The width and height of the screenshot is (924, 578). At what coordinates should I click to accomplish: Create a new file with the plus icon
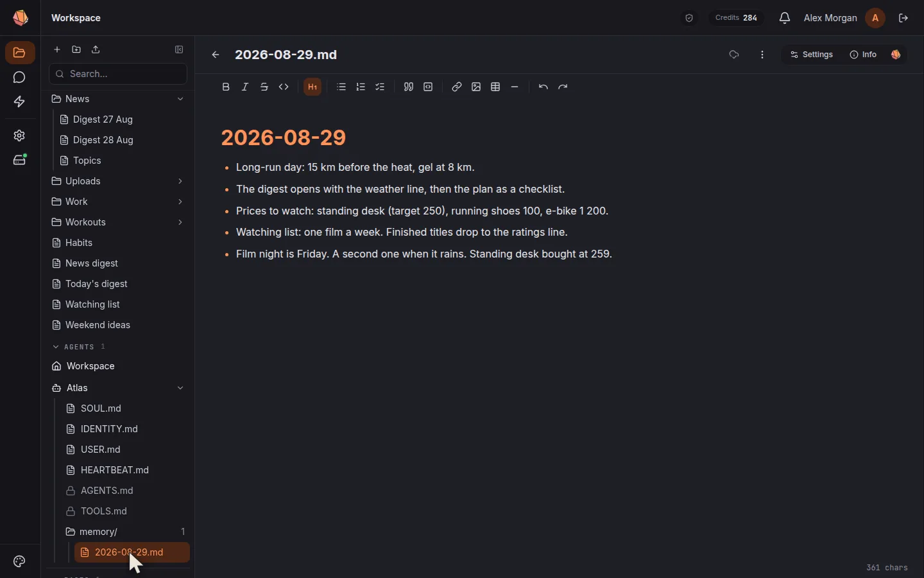tap(57, 49)
